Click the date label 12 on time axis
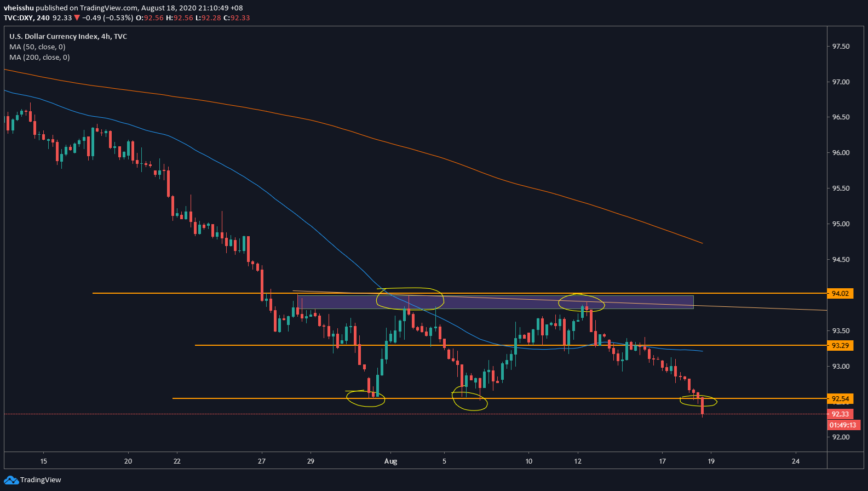This screenshot has height=491, width=868. [578, 461]
